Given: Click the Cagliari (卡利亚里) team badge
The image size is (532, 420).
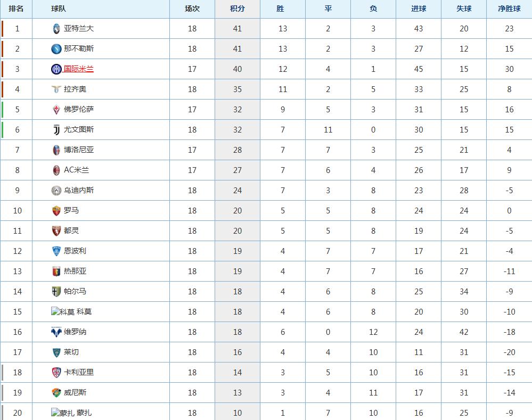Looking at the screenshot, I should 56,373.
